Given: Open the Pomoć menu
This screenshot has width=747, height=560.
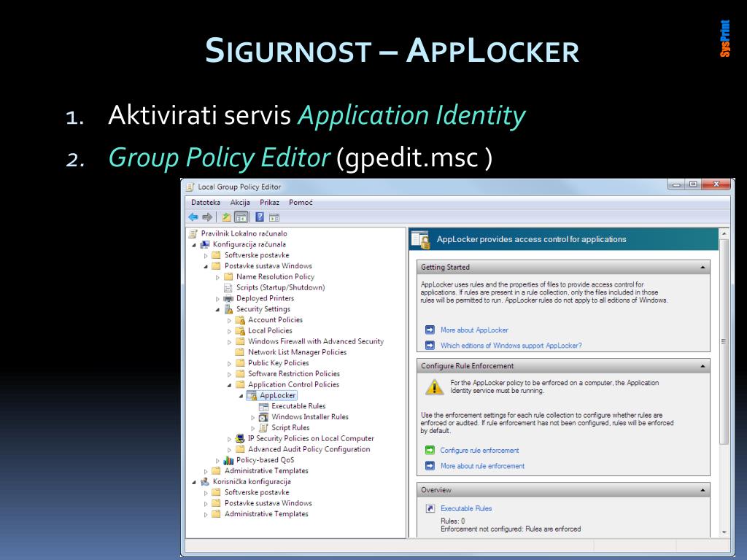Looking at the screenshot, I should coord(301,203).
